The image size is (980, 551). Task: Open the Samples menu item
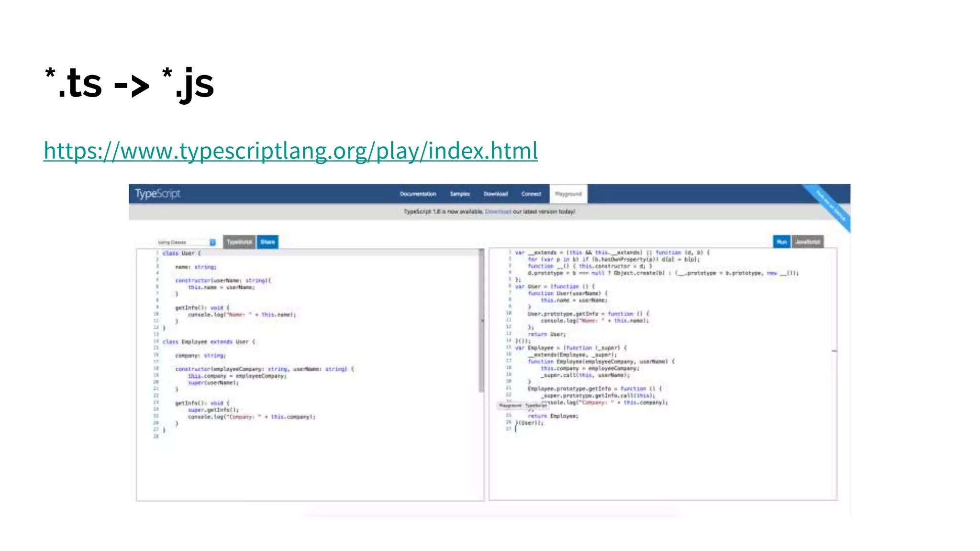click(460, 194)
